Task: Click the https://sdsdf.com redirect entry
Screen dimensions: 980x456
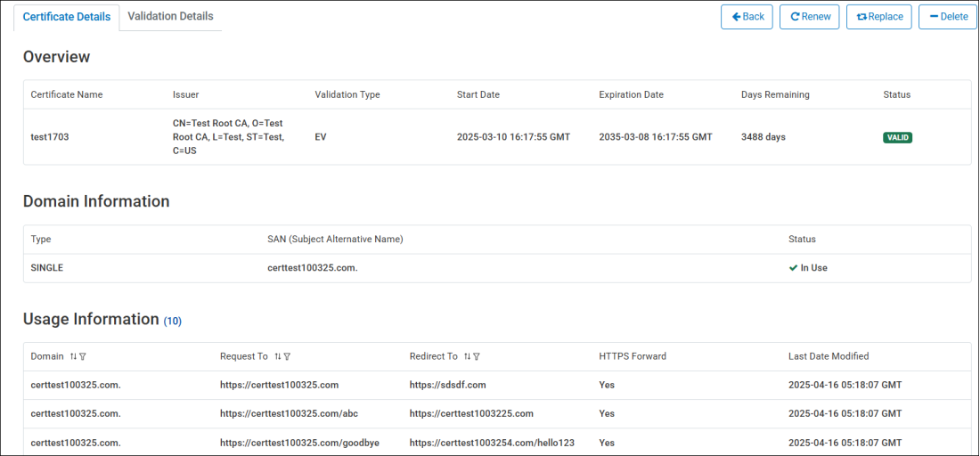Action: pyautogui.click(x=447, y=385)
